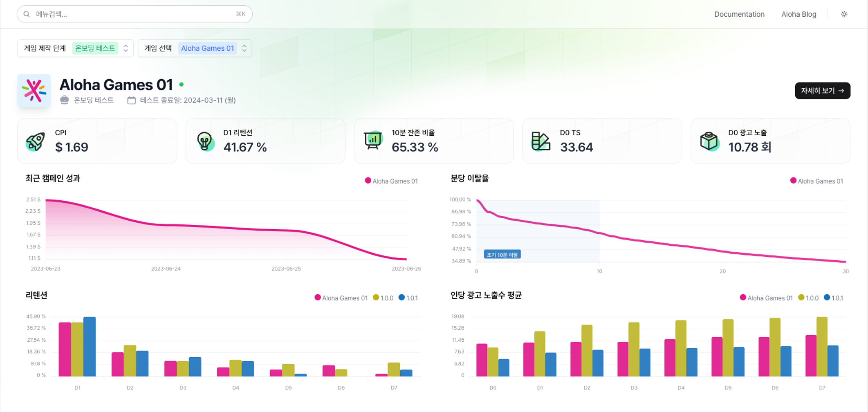Click the rocket icon on CPI card
Image resolution: width=868 pixels, height=412 pixels.
click(x=36, y=141)
